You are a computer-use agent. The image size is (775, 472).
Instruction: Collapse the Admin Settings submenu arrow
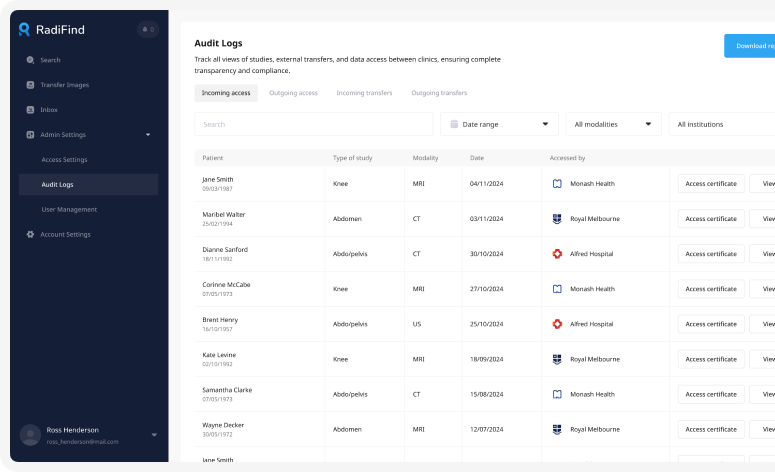pos(148,134)
